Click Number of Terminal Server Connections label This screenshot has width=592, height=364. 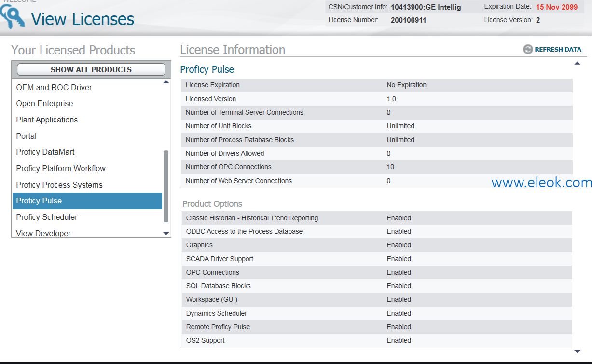point(245,112)
